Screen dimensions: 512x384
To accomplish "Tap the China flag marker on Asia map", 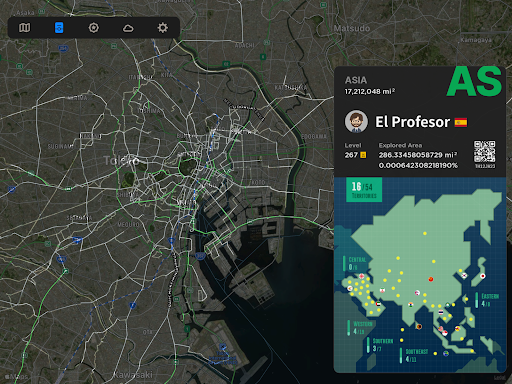I will click(431, 279).
